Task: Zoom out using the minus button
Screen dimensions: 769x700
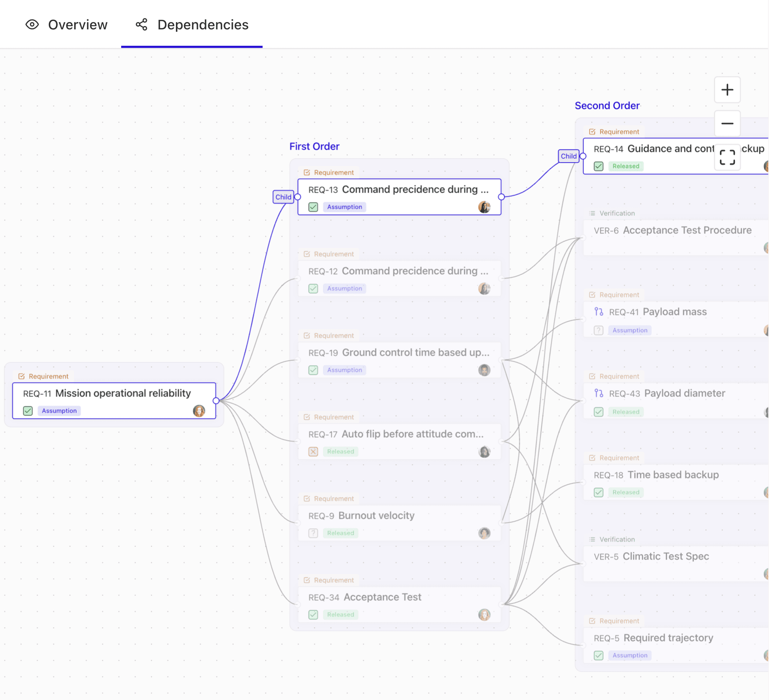Action: click(x=727, y=123)
